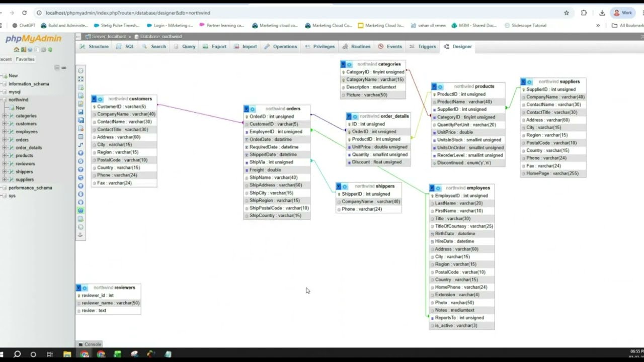Toggle small/big view of shippers table

(339, 186)
